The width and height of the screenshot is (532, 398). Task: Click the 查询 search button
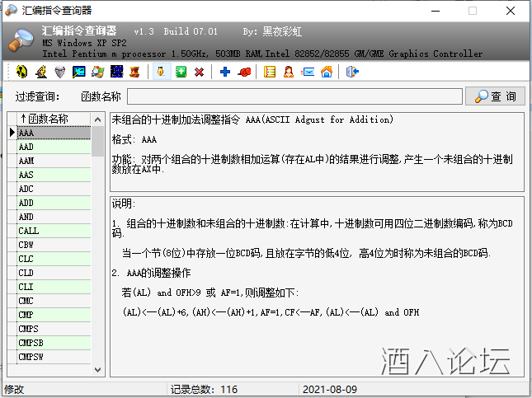495,96
